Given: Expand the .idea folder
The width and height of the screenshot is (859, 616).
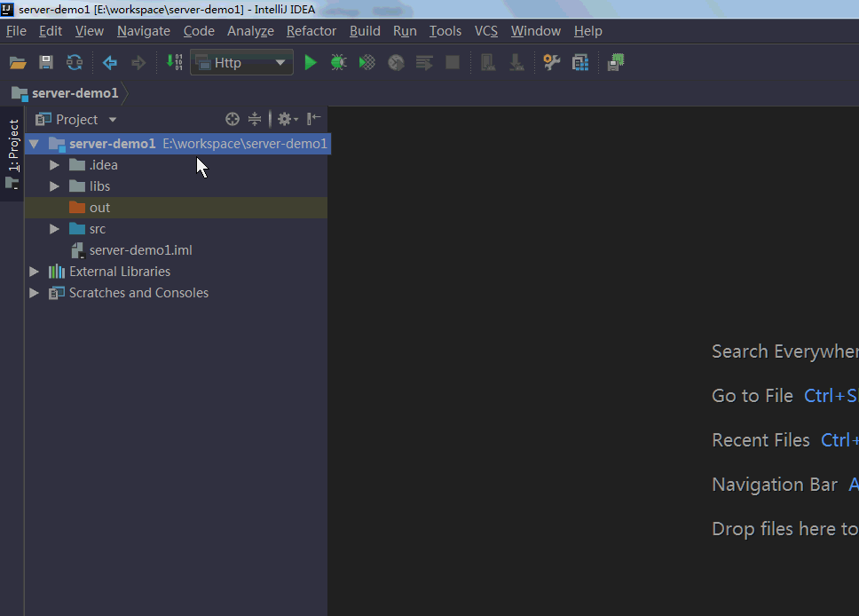Looking at the screenshot, I should coord(54,165).
